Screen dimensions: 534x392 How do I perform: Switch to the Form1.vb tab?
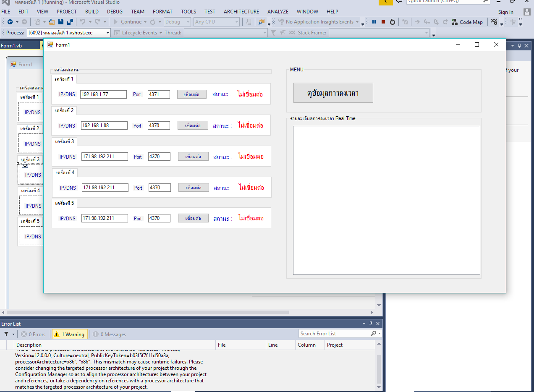(12, 45)
